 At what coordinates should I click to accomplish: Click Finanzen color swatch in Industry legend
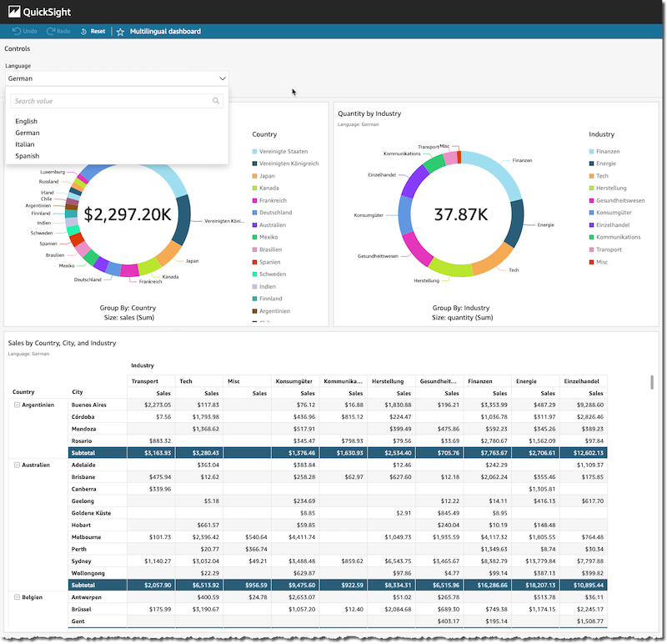(592, 152)
